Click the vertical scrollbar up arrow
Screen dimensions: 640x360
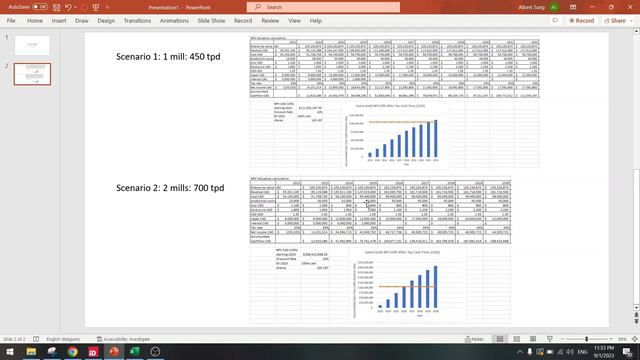pos(636,31)
